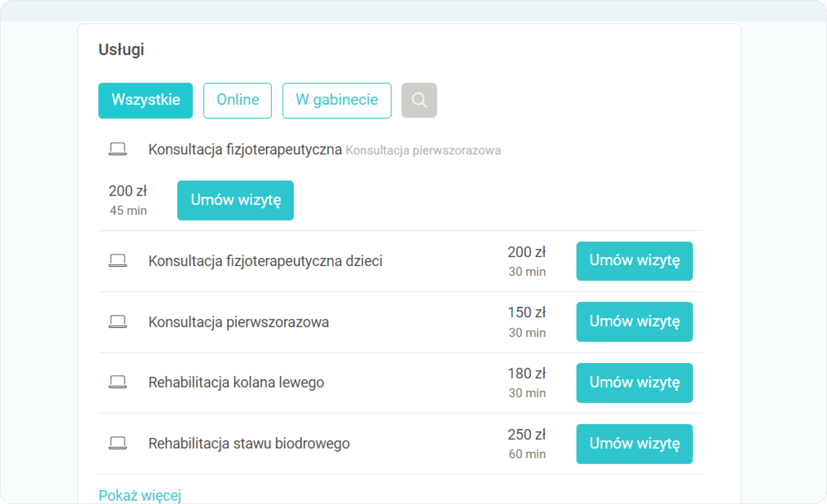Click the 150 zł price
The height and width of the screenshot is (504, 827).
coord(527,312)
